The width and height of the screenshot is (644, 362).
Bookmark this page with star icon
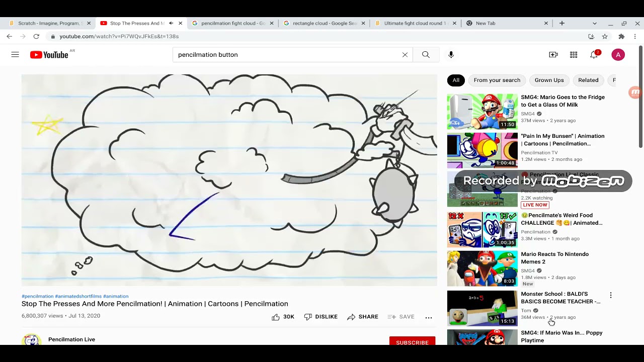(605, 36)
